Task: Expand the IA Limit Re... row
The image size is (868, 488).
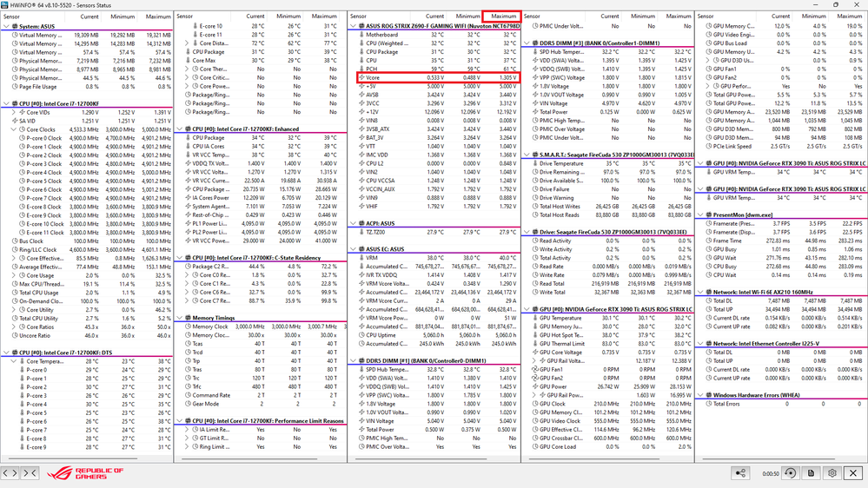Action: (x=187, y=429)
